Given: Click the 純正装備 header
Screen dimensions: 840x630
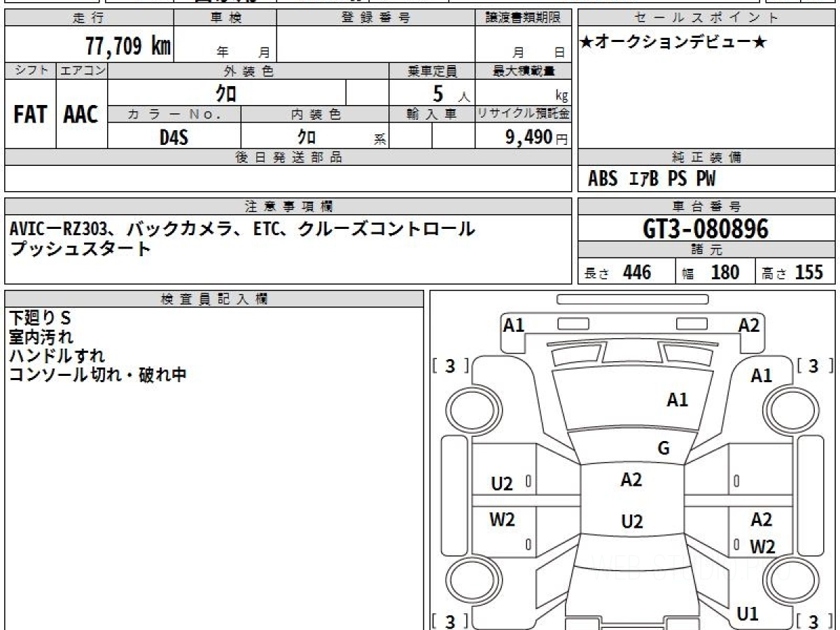Looking at the screenshot, I should 707,157.
